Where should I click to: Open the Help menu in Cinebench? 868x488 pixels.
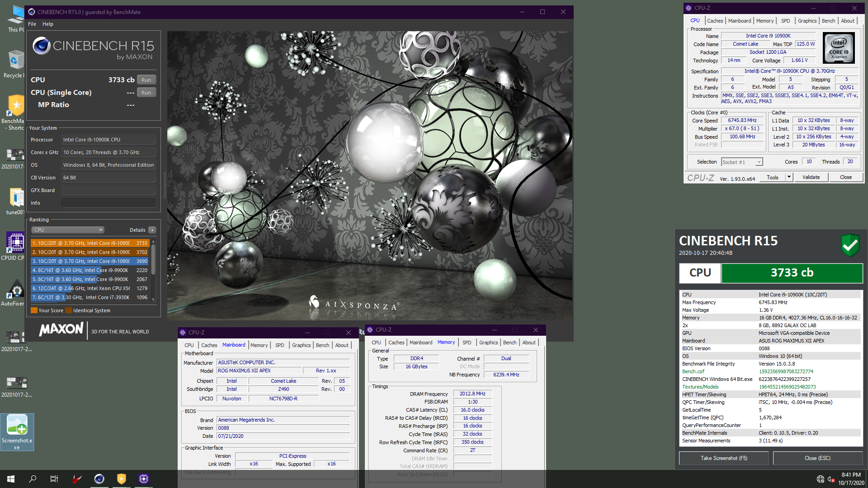(48, 24)
